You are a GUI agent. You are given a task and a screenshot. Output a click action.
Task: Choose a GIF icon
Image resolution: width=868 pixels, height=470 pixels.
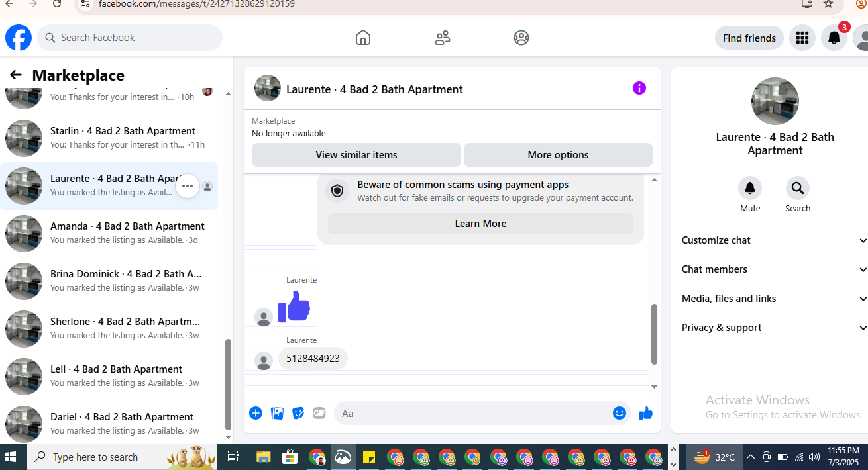[x=319, y=413]
